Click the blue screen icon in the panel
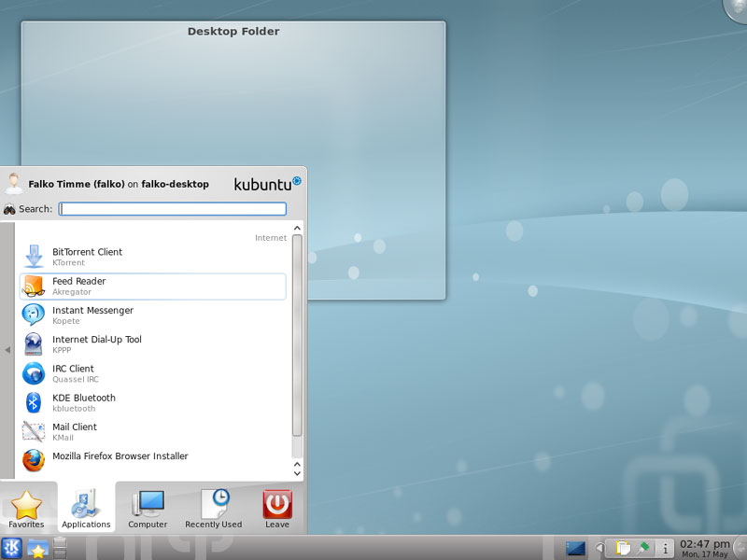Viewport: 747px width, 560px height. tap(575, 549)
